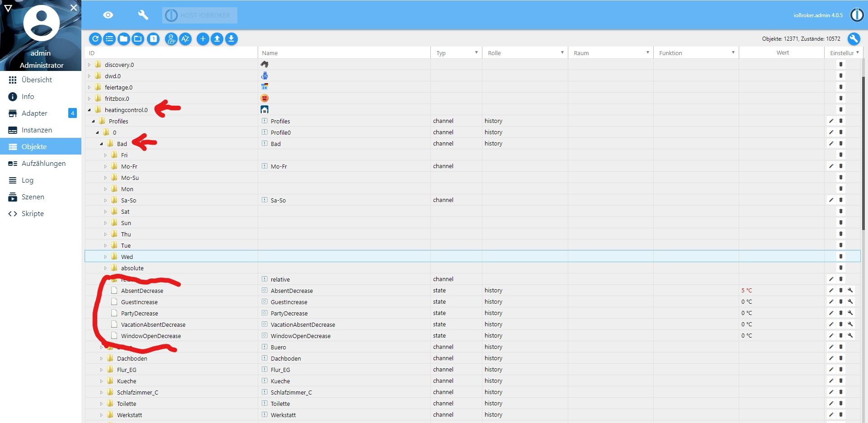
Task: Open Instanzen in the sidebar
Action: (x=37, y=130)
